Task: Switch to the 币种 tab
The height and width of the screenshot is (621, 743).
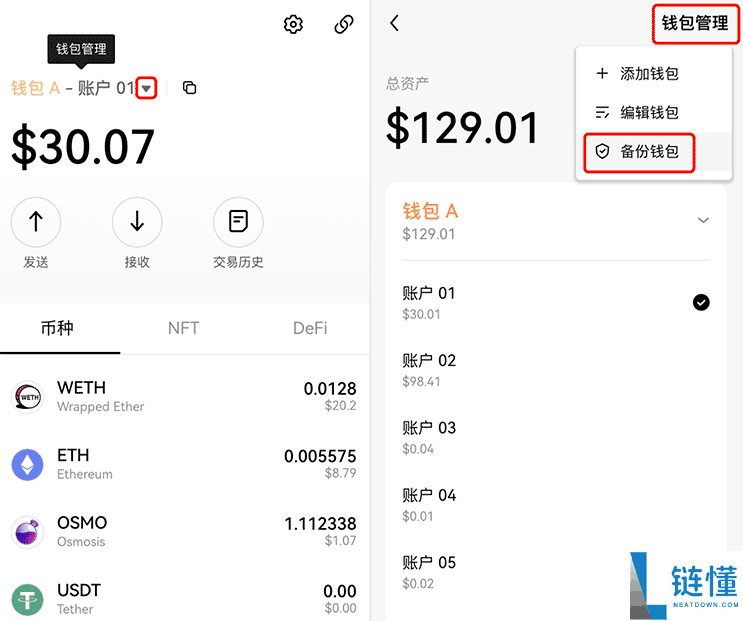Action: tap(57, 328)
